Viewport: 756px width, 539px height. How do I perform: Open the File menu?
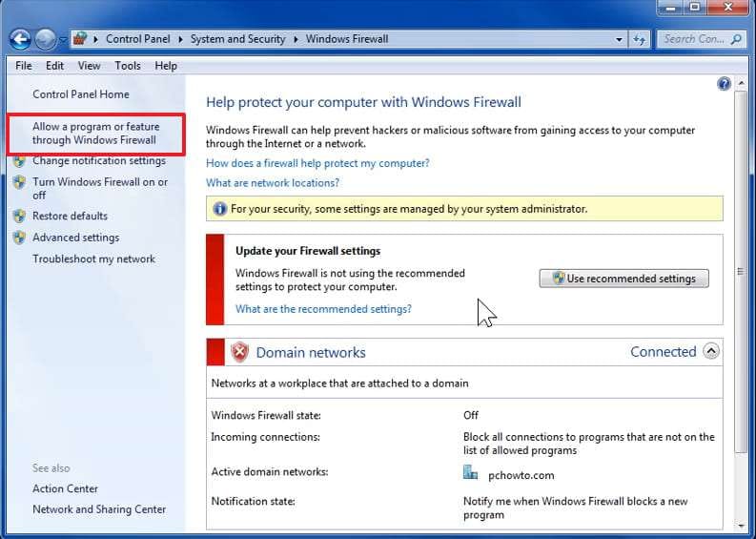[x=24, y=66]
